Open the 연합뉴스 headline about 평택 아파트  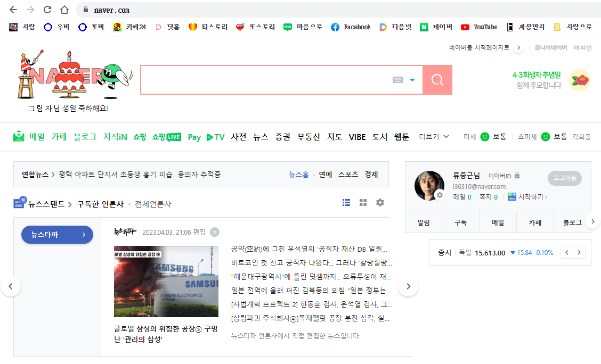pyautogui.click(x=140, y=175)
